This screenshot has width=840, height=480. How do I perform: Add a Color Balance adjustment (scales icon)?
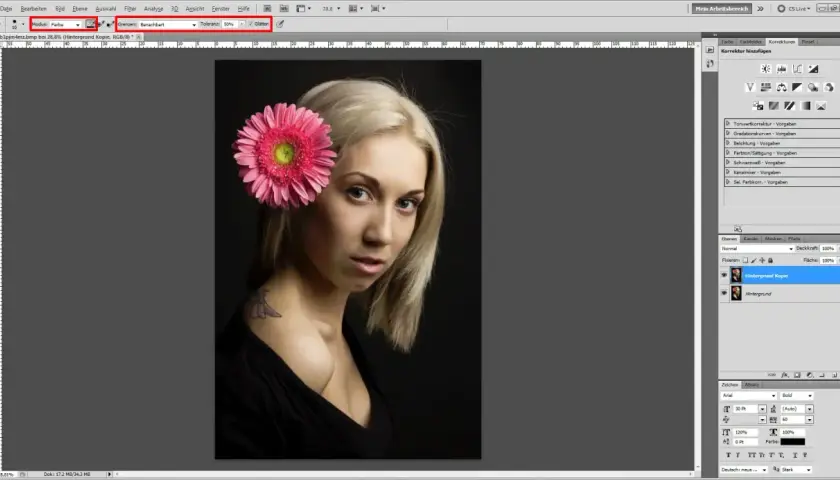[782, 87]
